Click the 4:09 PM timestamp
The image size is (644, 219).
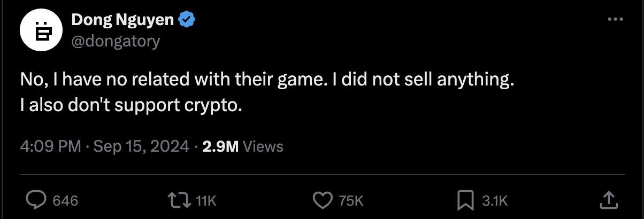point(50,146)
